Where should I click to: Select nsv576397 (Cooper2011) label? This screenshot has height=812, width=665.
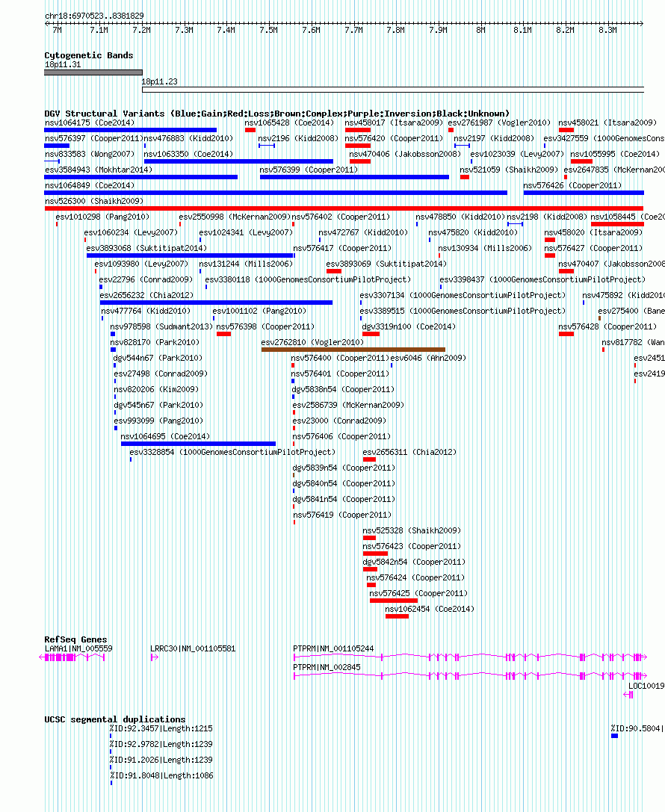click(x=93, y=138)
